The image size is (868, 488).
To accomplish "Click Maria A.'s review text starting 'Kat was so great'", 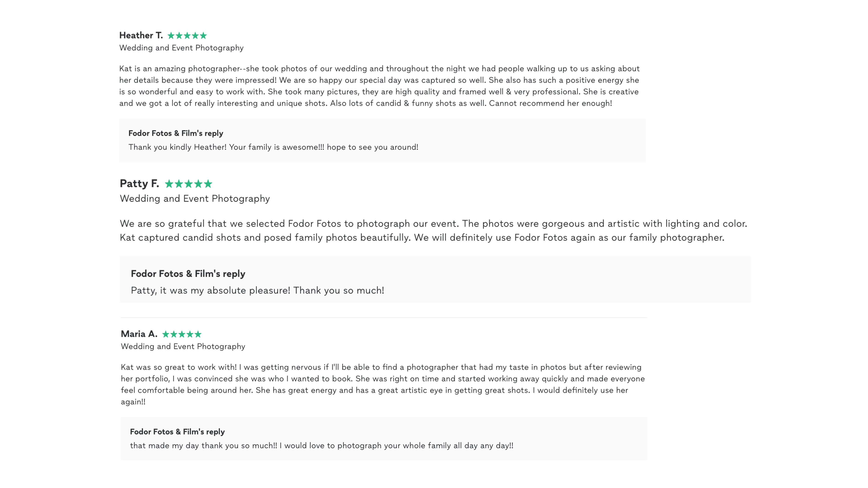I will click(383, 384).
